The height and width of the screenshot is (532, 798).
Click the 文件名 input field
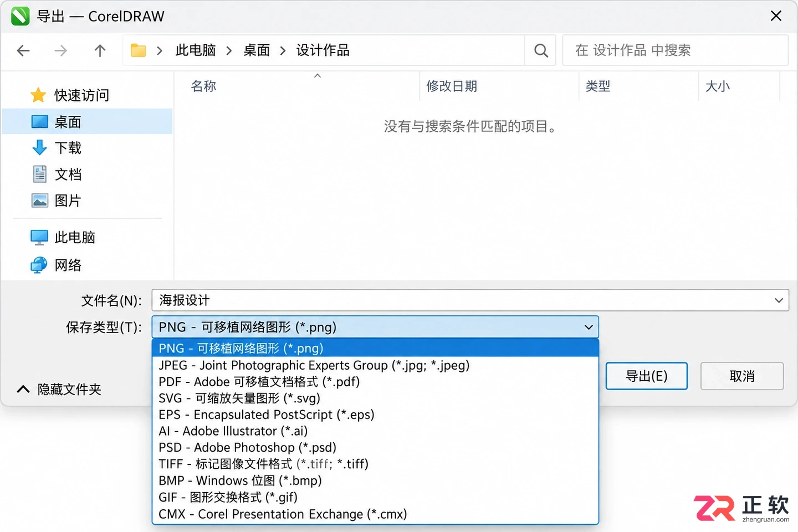point(470,300)
